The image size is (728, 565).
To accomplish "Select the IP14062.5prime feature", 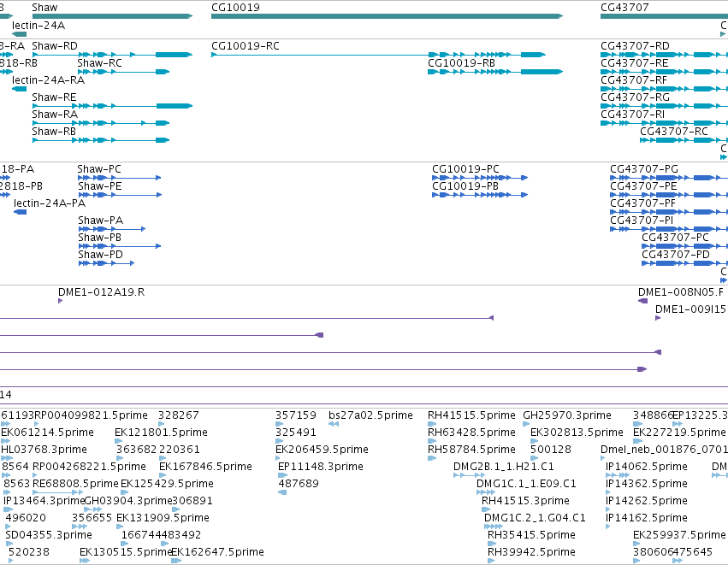I will (618, 475).
